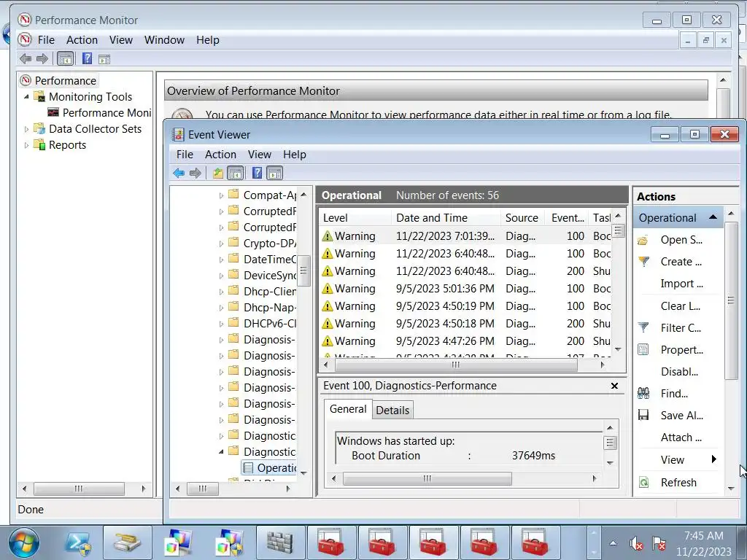Select the Operational log tree item
The height and width of the screenshot is (560, 747).
271,467
